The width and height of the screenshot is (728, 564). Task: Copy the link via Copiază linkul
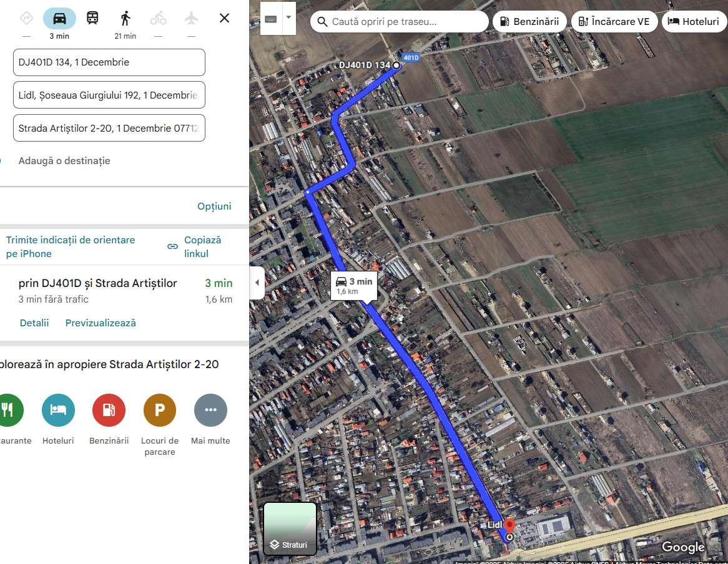(x=195, y=247)
